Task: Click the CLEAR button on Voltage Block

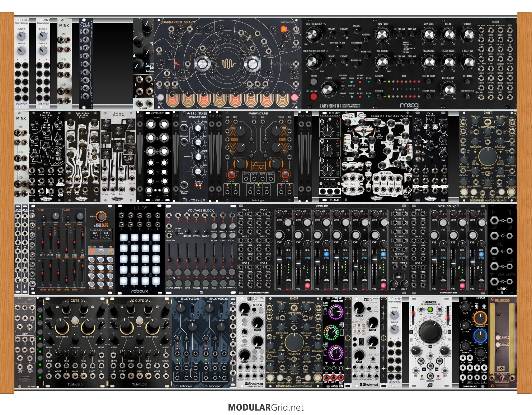Action: 169,283
